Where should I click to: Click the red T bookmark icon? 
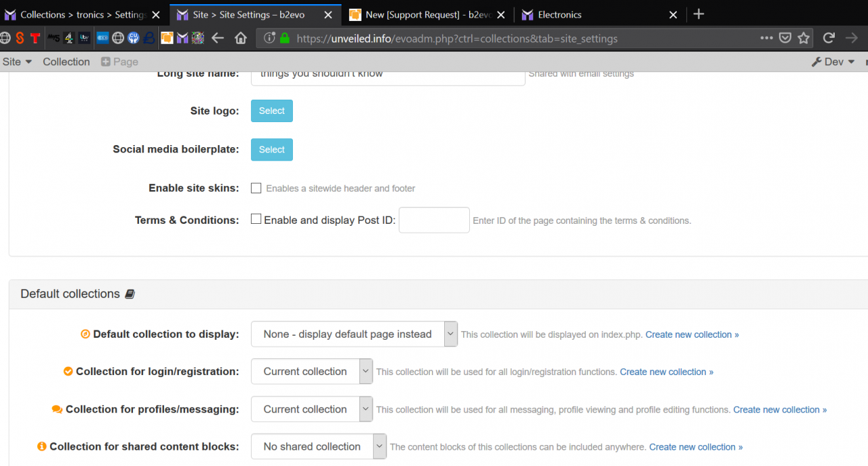point(35,38)
